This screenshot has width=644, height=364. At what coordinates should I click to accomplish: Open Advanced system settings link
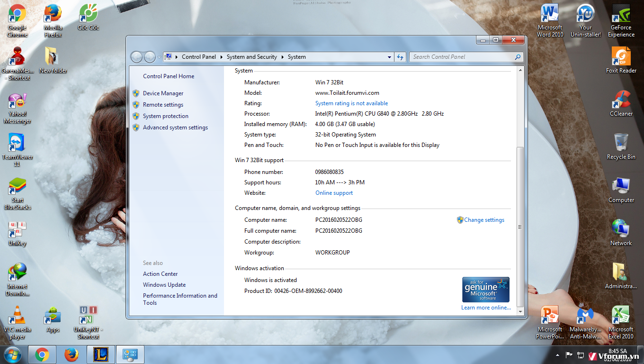click(x=175, y=127)
